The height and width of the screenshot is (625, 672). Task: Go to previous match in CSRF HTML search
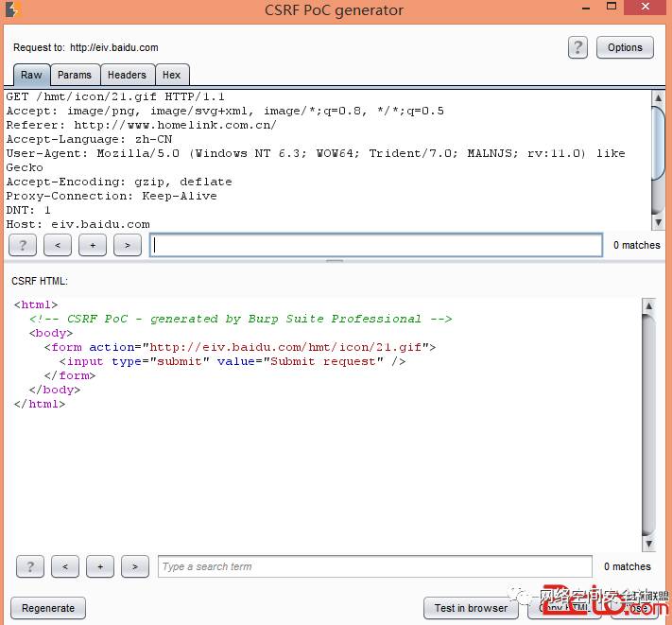65,566
